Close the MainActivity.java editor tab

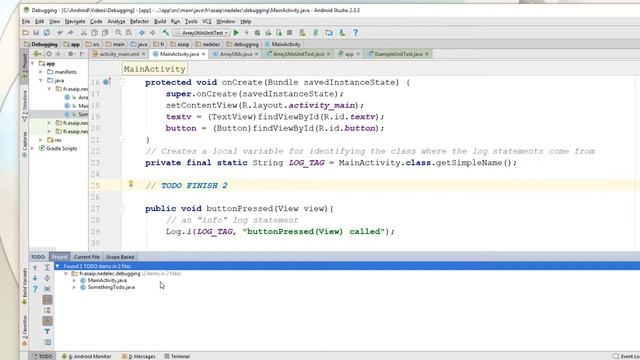[x=203, y=54]
